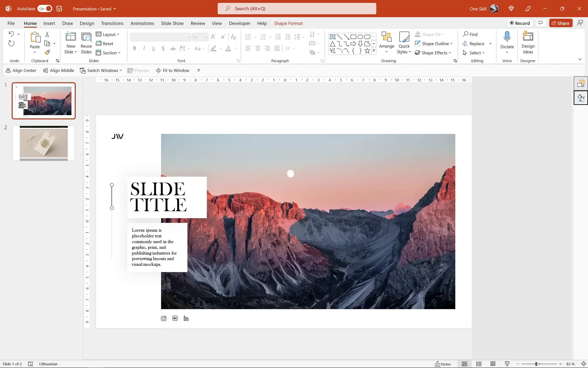Click the Reset slide button
588x368 pixels.
coord(105,44)
